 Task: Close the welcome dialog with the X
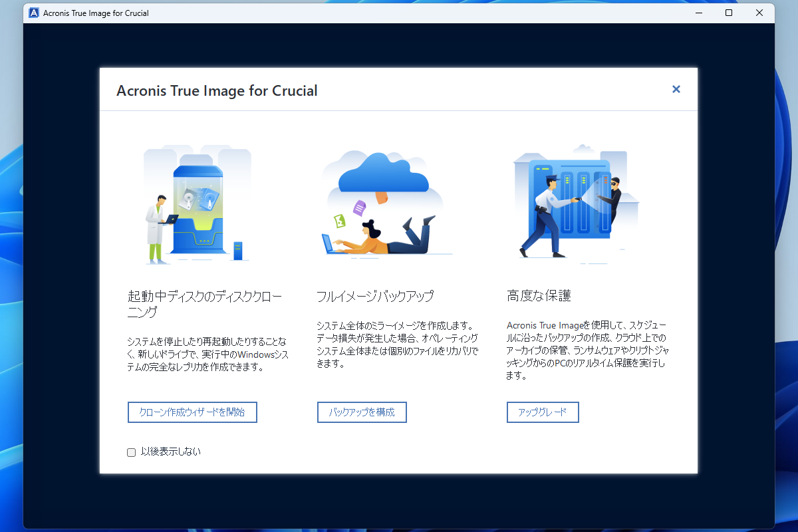pyautogui.click(x=676, y=88)
